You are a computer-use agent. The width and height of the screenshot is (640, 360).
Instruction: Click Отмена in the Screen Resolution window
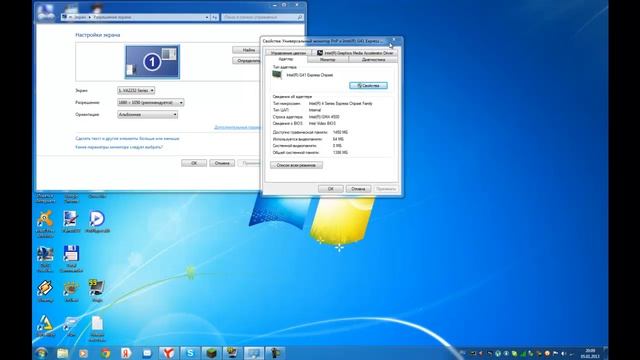pos(222,163)
